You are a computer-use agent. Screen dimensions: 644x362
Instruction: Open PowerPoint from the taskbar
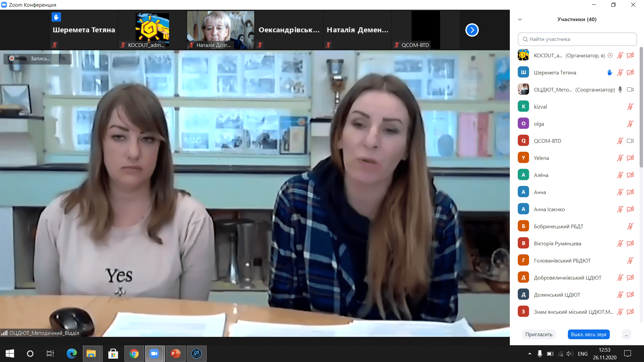coord(175,353)
